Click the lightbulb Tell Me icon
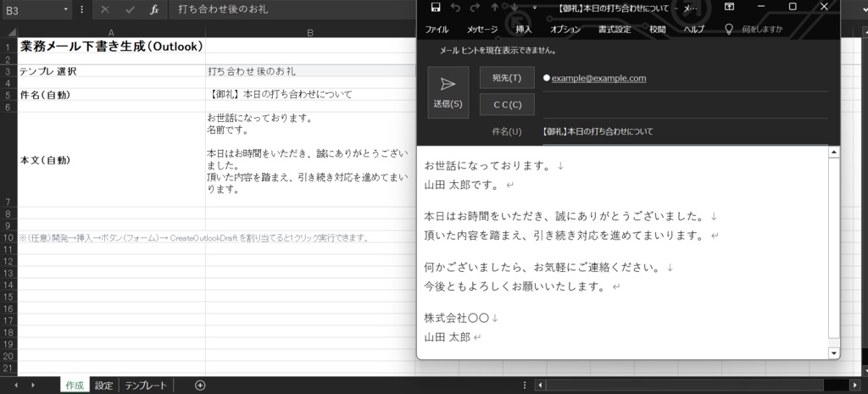The width and height of the screenshot is (868, 394). click(729, 29)
